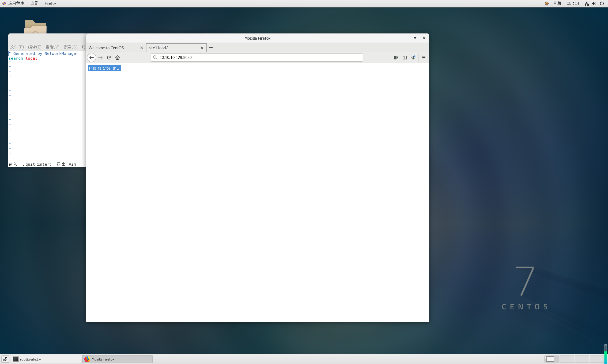Viewport: 608px width, 364px height.
Task: Click the address bar showing 10.10.10.129:8080
Action: 257,58
